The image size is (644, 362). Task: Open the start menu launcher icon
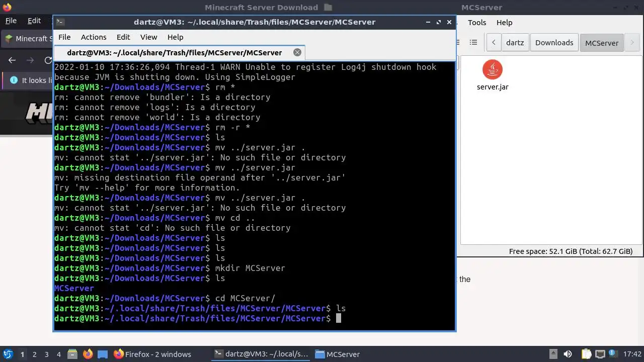(8, 354)
